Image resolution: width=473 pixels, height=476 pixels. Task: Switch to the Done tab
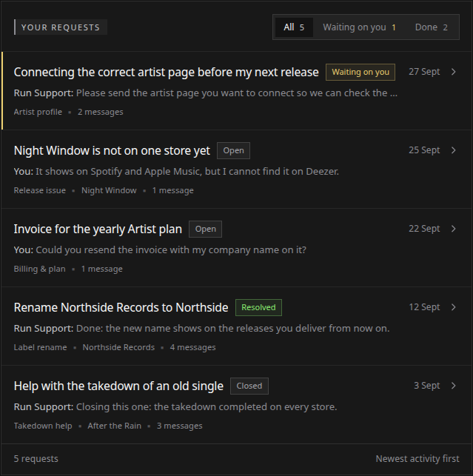431,27
